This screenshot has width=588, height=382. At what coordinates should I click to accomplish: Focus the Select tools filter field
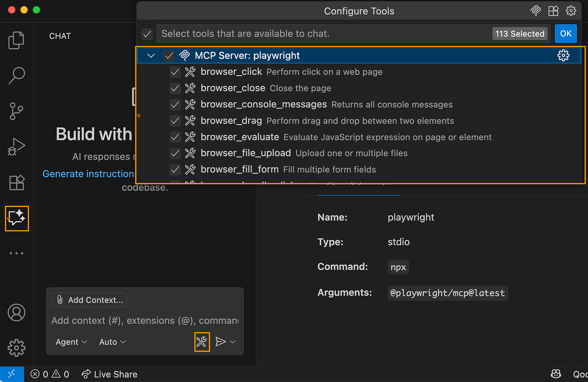click(x=353, y=34)
